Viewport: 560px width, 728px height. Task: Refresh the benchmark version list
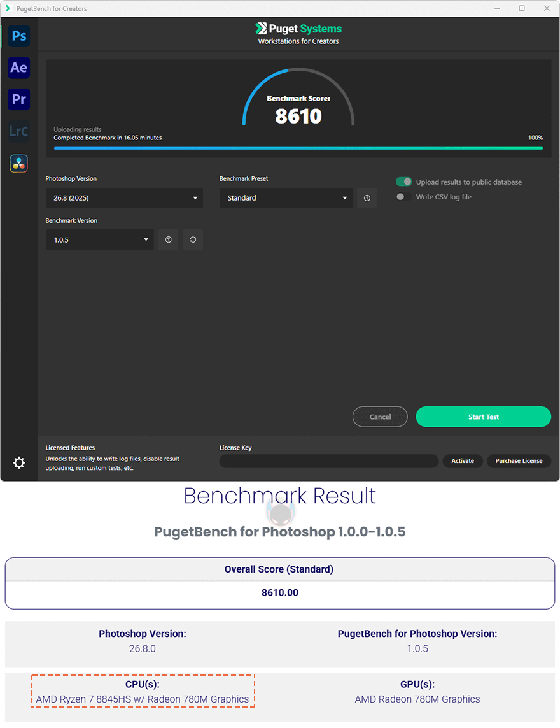pyautogui.click(x=193, y=239)
